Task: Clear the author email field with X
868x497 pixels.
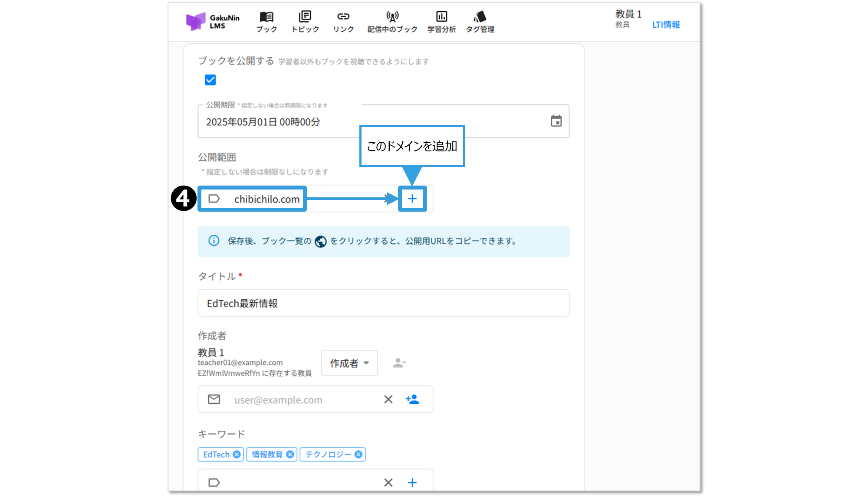Action: click(x=388, y=399)
